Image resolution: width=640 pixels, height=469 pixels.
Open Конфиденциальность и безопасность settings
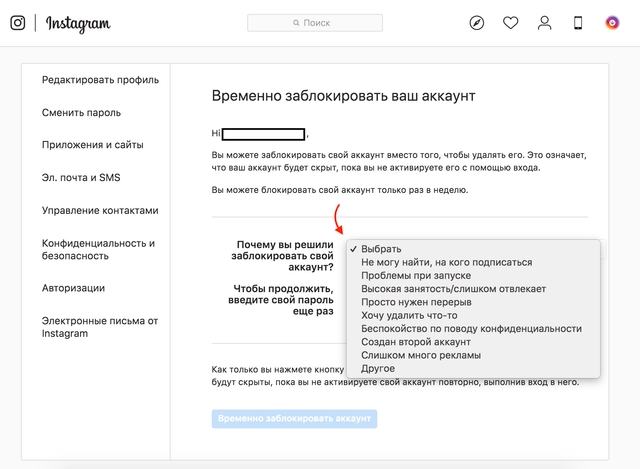(x=98, y=249)
